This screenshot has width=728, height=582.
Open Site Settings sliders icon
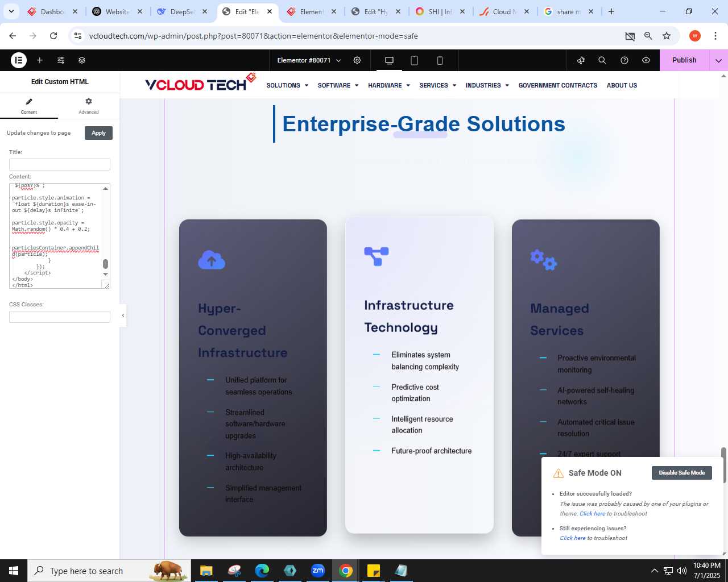click(x=61, y=60)
